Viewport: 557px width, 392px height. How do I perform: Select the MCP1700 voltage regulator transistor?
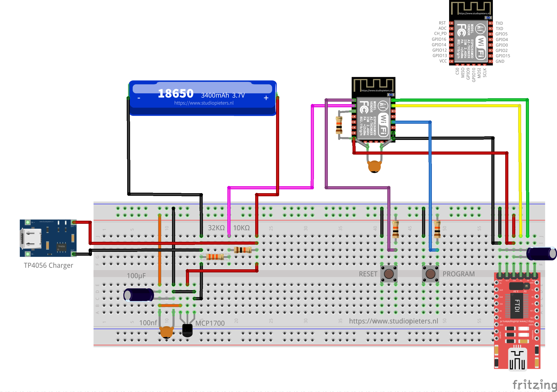click(187, 330)
